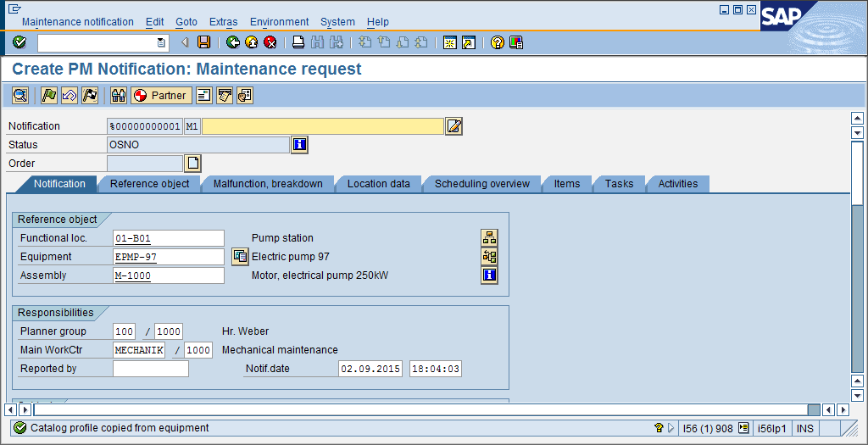Put notification in process with green flag
This screenshot has height=445, width=868.
click(49, 95)
